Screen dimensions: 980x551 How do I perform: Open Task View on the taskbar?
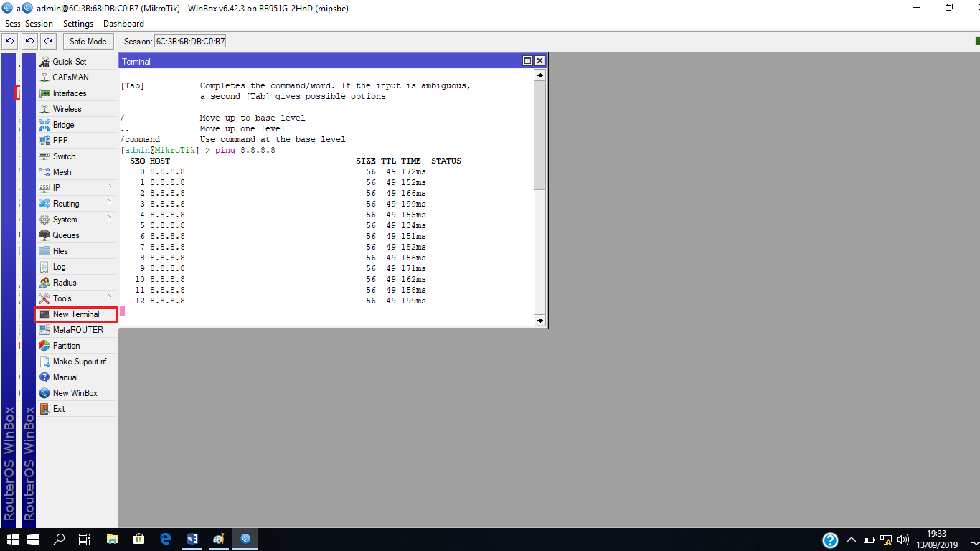click(x=85, y=540)
